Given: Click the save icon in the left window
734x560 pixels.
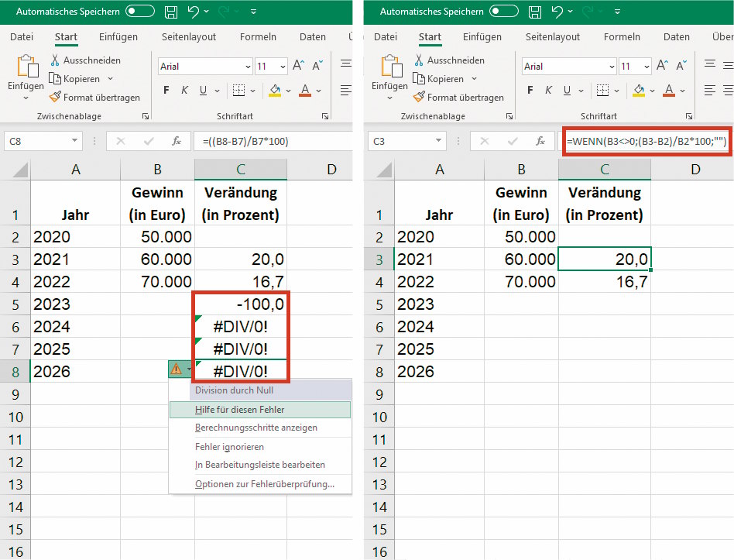Looking at the screenshot, I should pyautogui.click(x=171, y=12).
